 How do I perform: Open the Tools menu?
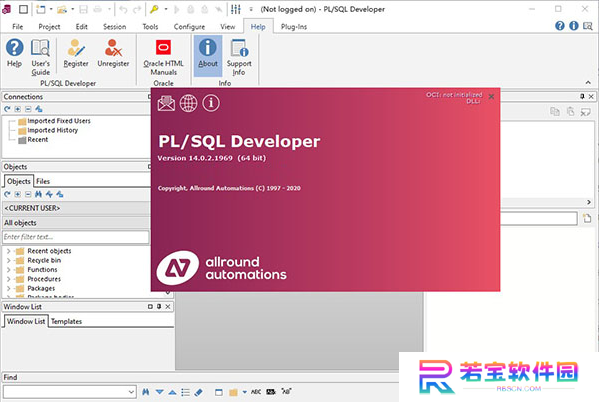click(150, 26)
